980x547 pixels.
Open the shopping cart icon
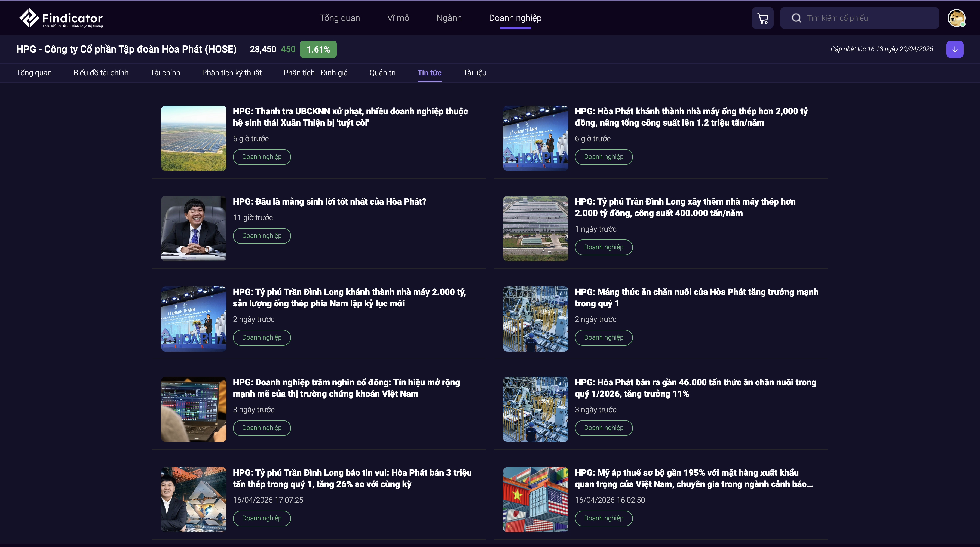click(x=762, y=18)
